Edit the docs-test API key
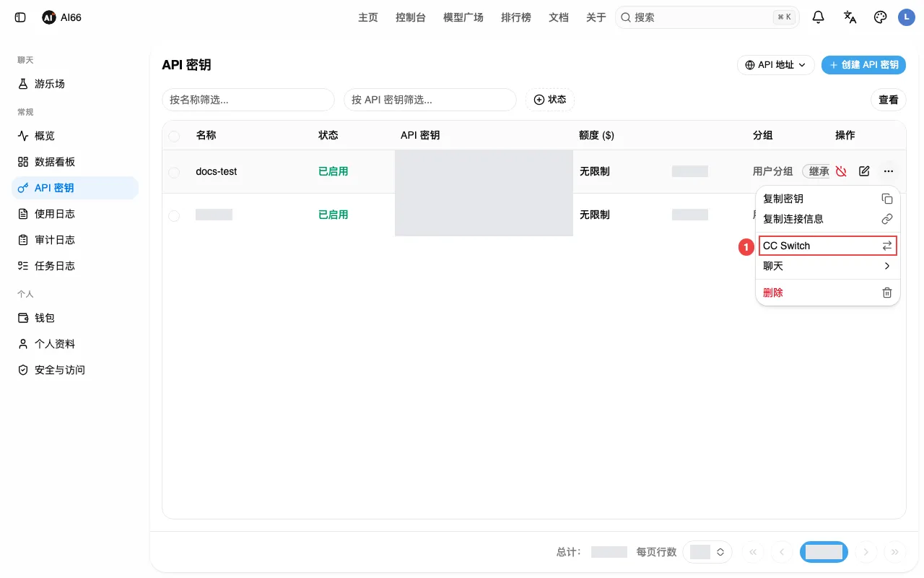Image resolution: width=924 pixels, height=578 pixels. (x=864, y=171)
